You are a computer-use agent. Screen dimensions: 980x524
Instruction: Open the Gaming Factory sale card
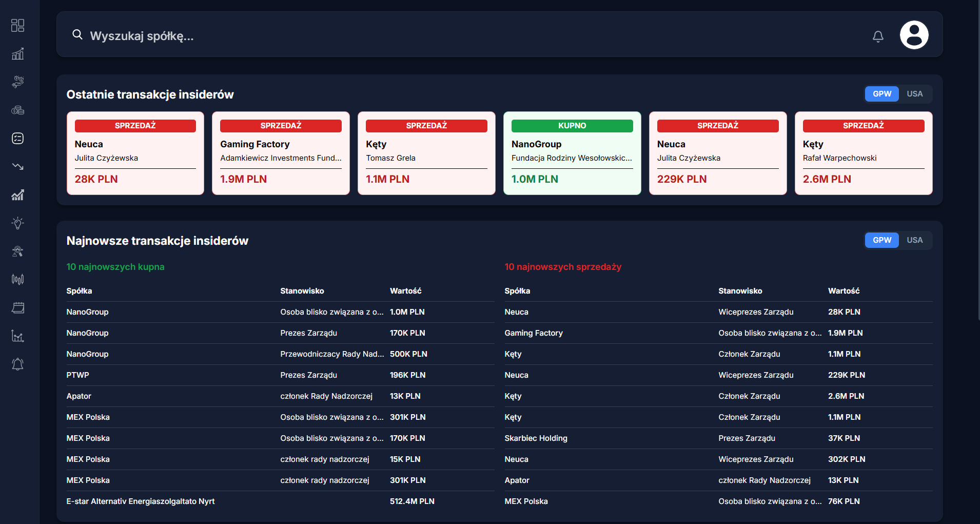[281, 153]
